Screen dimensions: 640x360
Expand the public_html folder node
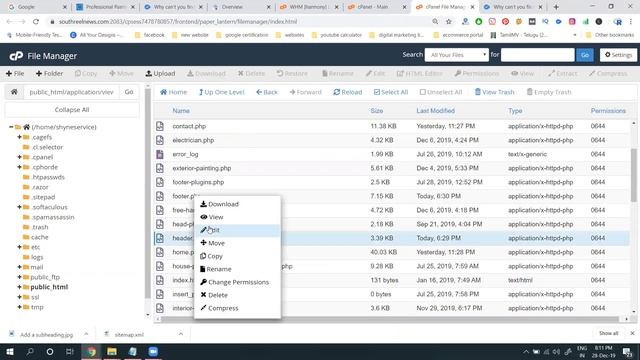19,287
